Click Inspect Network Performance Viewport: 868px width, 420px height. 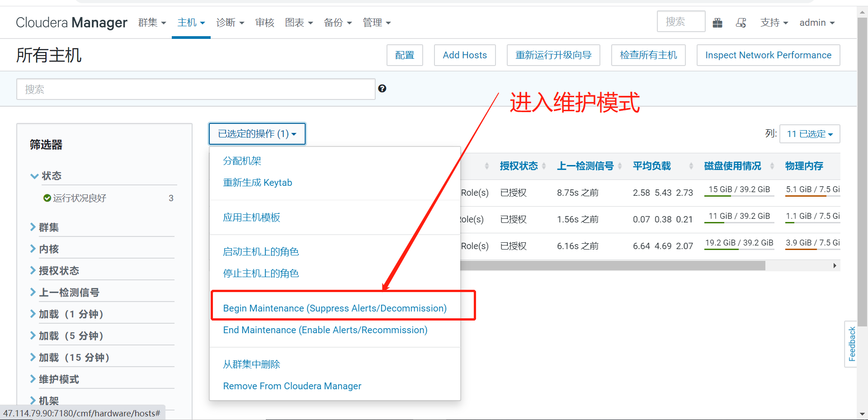[x=768, y=55]
